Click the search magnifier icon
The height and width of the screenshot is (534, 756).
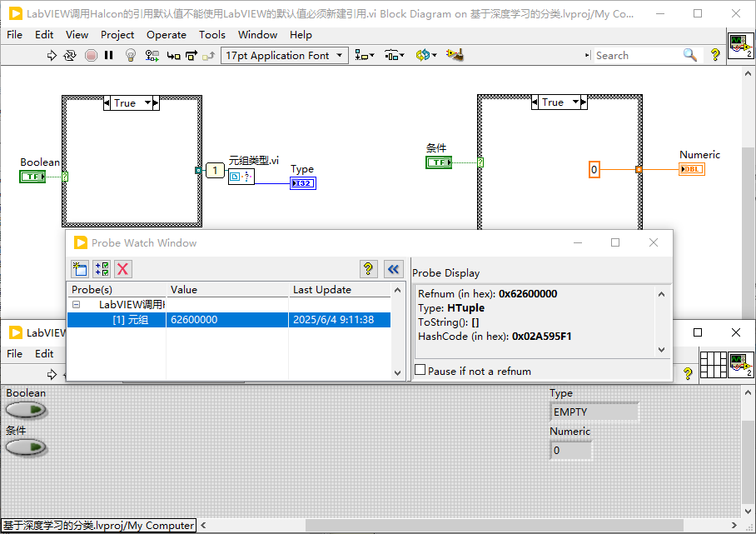(x=690, y=55)
